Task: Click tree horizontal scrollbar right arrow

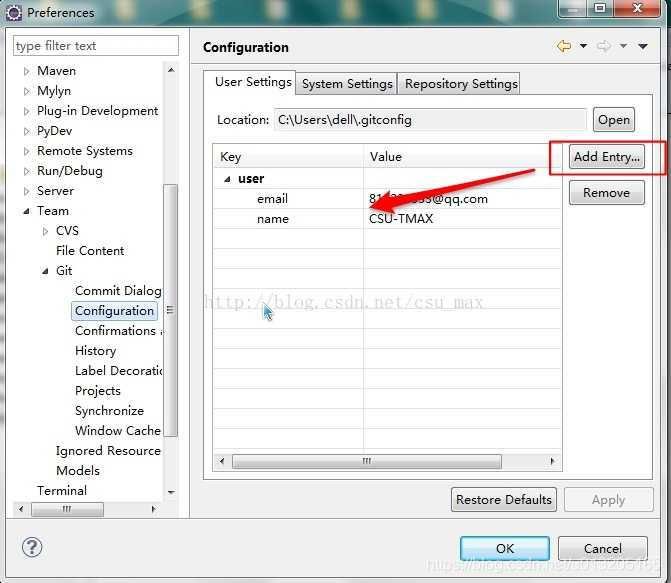Action: pyautogui.click(x=154, y=509)
